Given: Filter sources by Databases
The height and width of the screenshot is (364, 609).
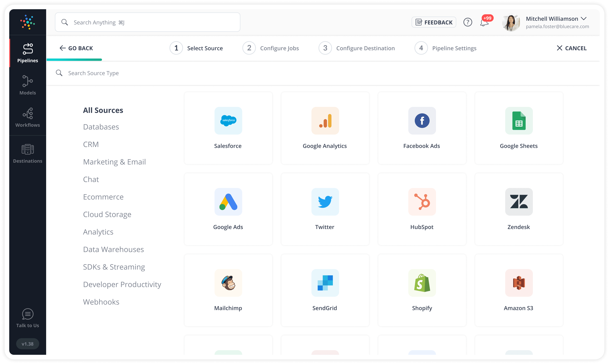Looking at the screenshot, I should coord(101,127).
